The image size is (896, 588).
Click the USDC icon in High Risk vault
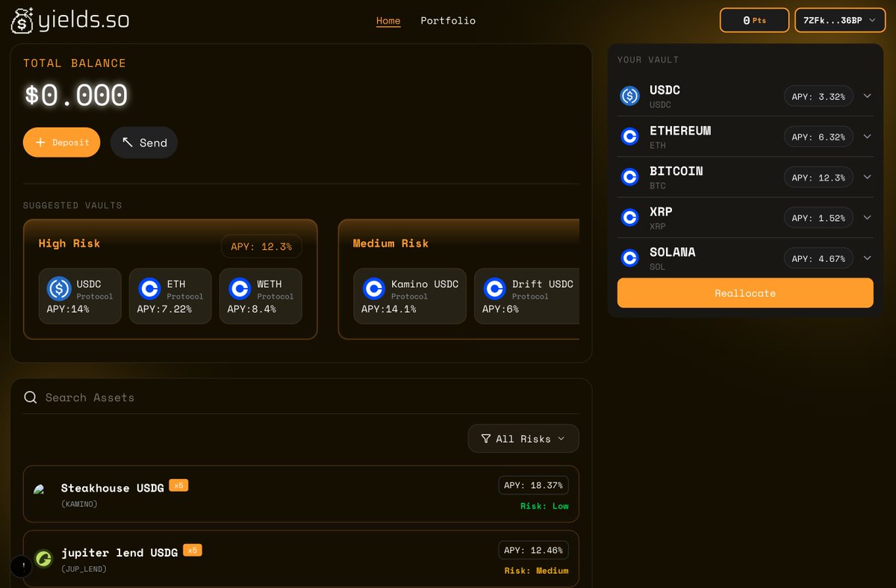coord(59,289)
